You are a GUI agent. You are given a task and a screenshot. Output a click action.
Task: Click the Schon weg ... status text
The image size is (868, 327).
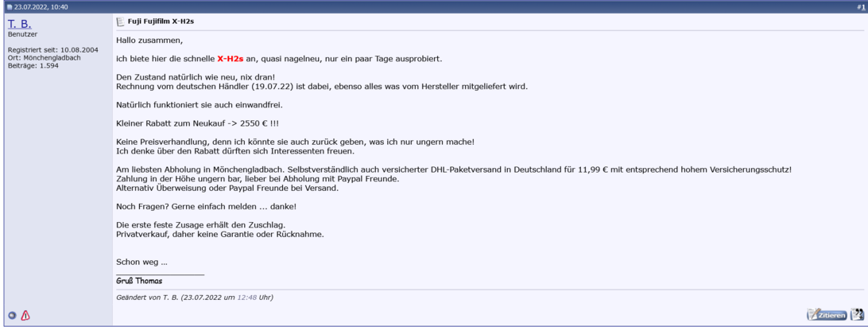click(141, 262)
